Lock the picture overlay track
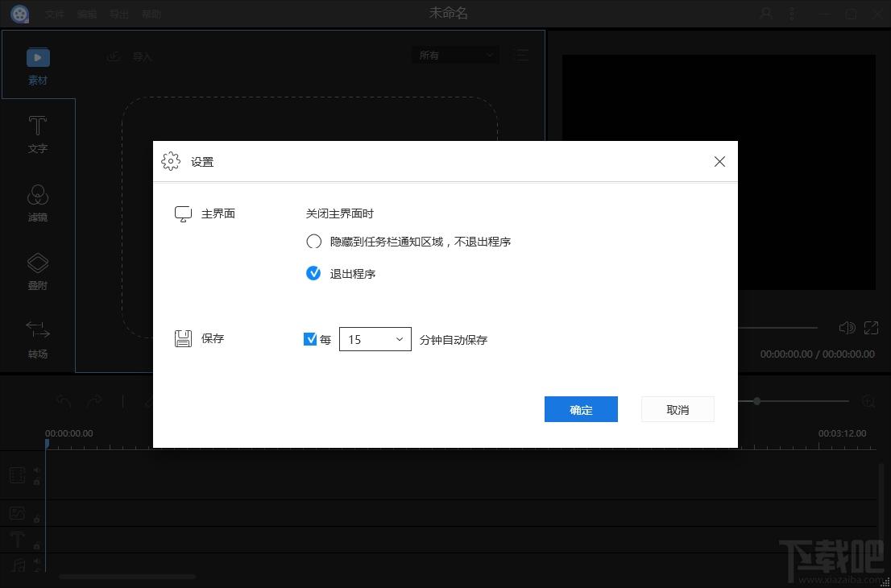 tap(36, 520)
